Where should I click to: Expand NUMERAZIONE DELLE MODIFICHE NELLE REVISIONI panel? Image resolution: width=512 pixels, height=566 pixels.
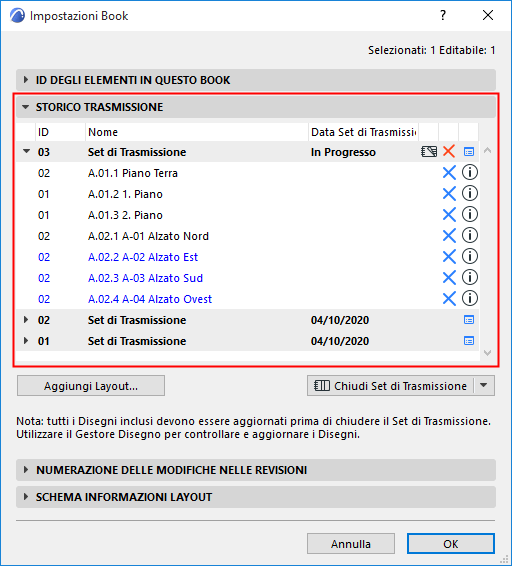point(256,470)
